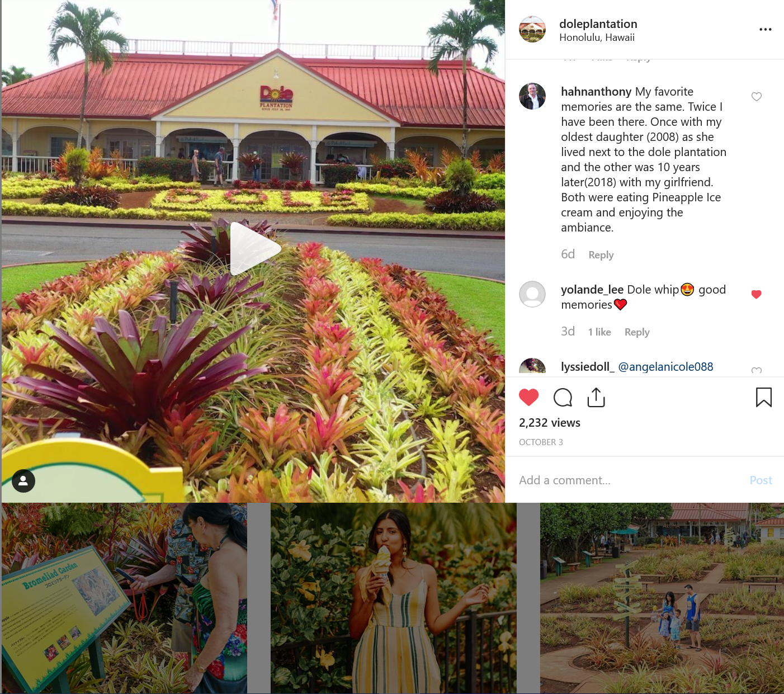Unlike yolande_lee's comment heart

point(757,295)
